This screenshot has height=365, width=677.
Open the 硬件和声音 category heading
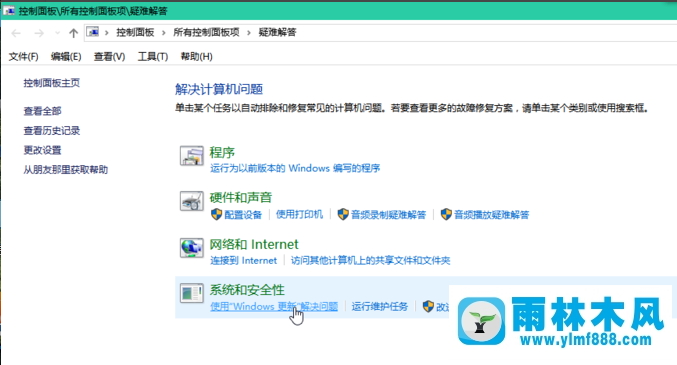point(240,198)
